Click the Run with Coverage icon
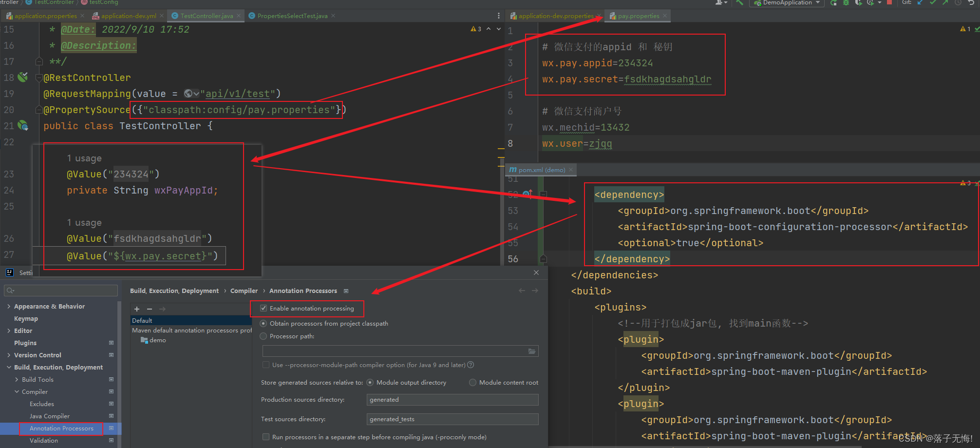 click(x=858, y=2)
